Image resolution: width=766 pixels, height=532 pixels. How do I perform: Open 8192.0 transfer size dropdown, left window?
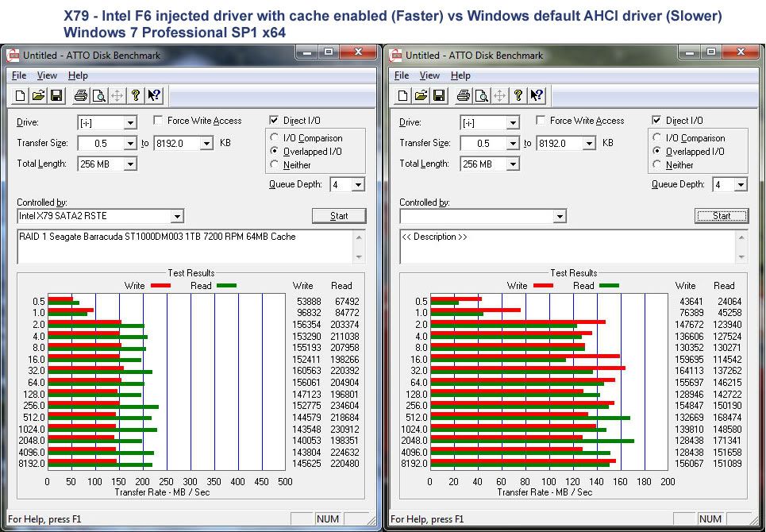(x=206, y=143)
